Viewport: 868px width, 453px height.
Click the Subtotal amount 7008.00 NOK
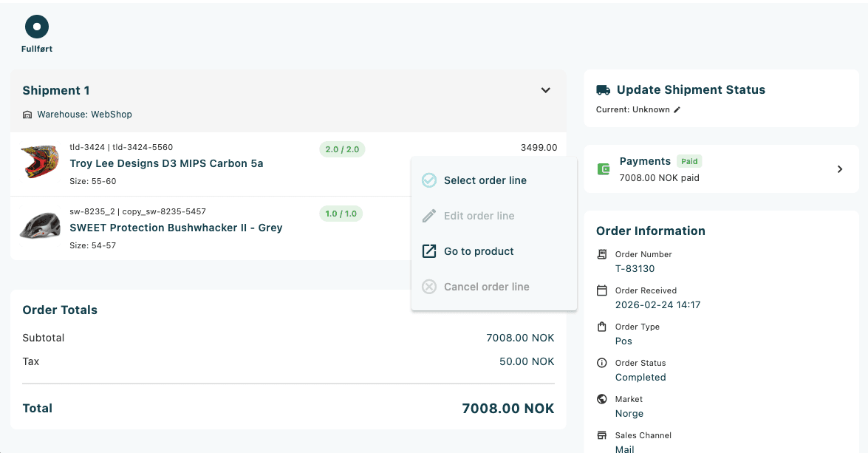[x=520, y=338]
